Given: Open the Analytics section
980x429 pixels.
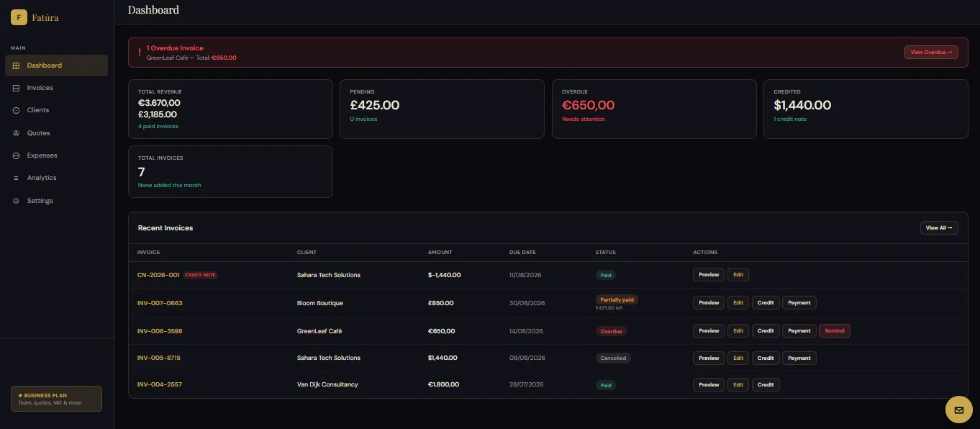Looking at the screenshot, I should [56, 178].
